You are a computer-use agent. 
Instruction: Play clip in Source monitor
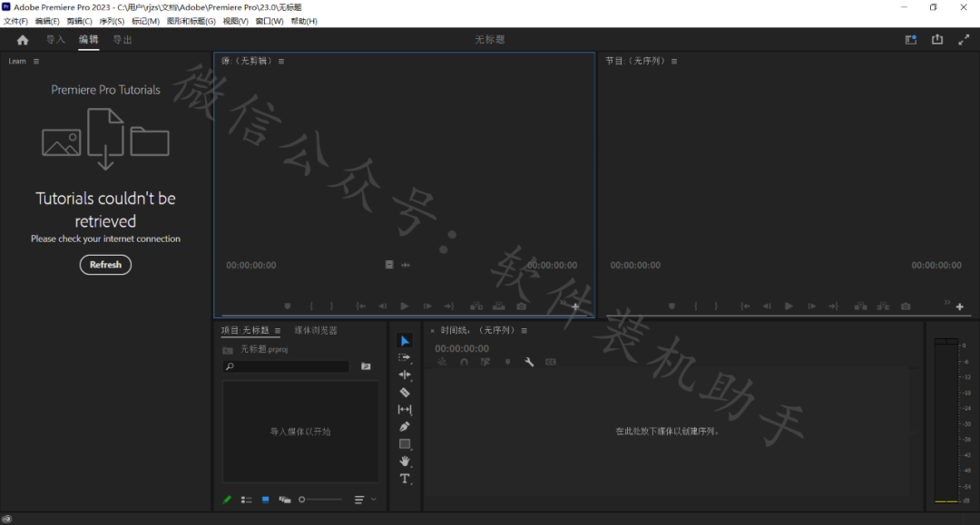405,306
